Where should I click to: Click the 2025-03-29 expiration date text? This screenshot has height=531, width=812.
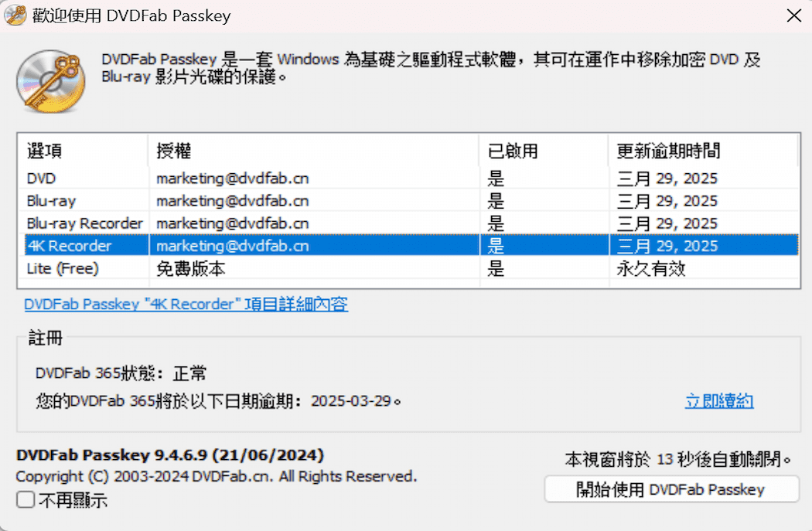click(350, 401)
